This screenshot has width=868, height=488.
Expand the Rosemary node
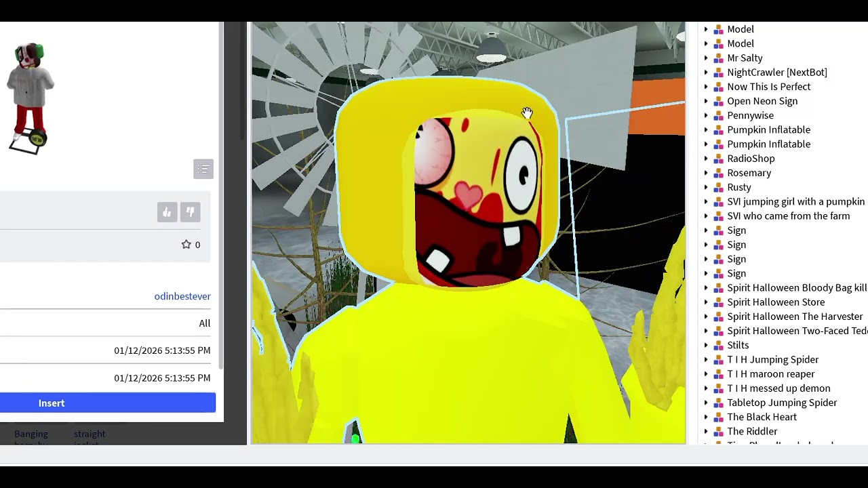706,173
